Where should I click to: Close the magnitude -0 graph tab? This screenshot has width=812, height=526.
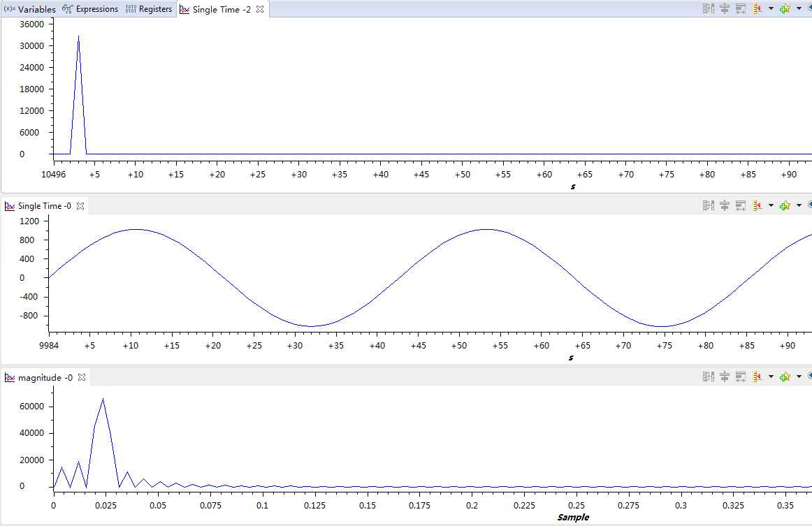point(82,377)
